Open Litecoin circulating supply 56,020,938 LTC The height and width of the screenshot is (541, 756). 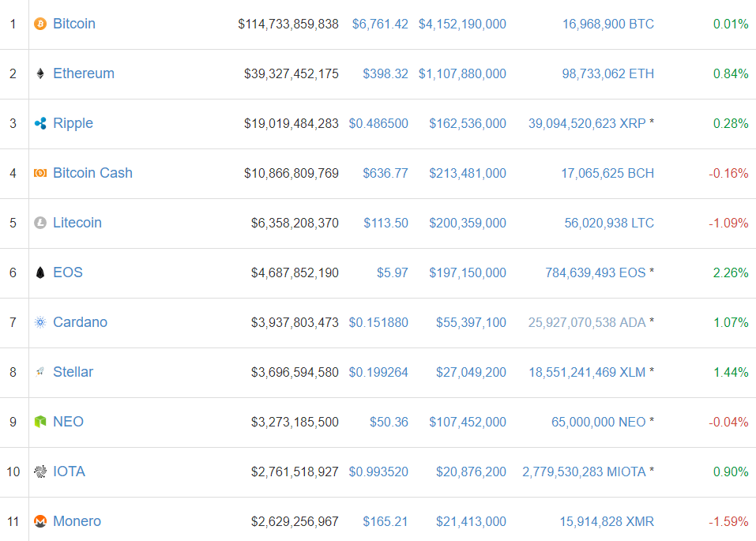click(x=609, y=224)
